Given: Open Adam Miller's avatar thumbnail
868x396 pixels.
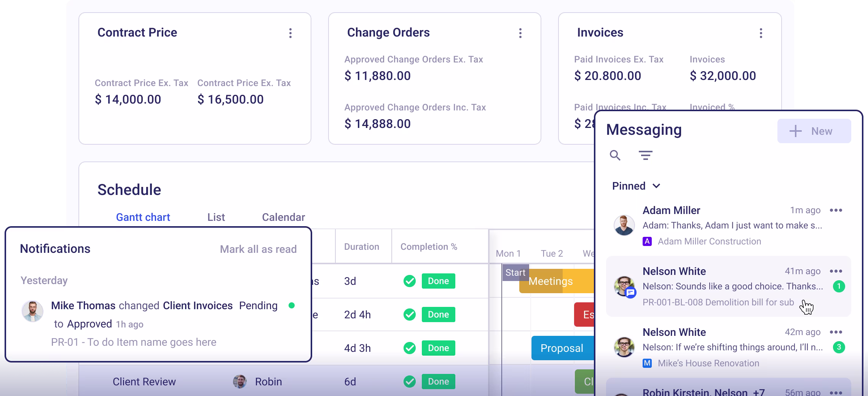Looking at the screenshot, I should [624, 225].
